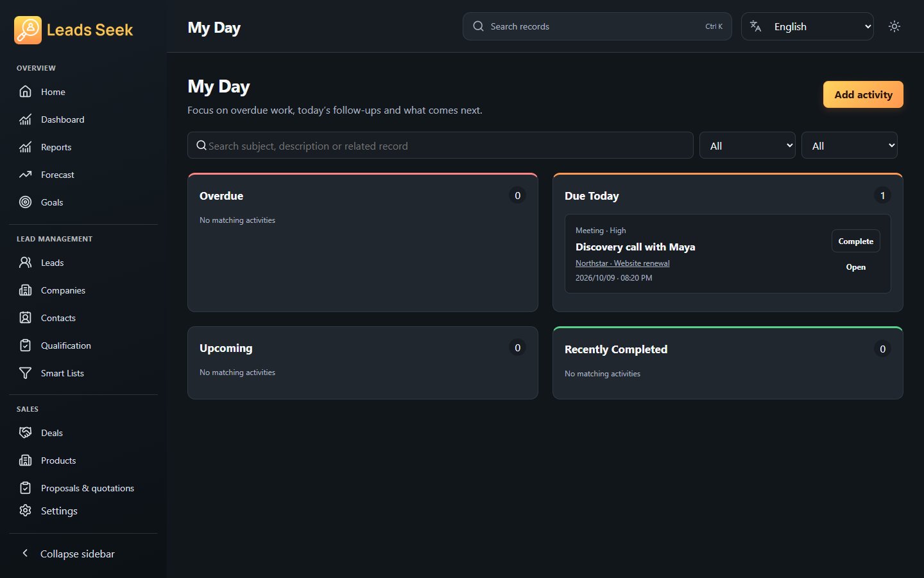The width and height of the screenshot is (924, 578).
Task: Open the English language dropdown
Action: pos(807,26)
